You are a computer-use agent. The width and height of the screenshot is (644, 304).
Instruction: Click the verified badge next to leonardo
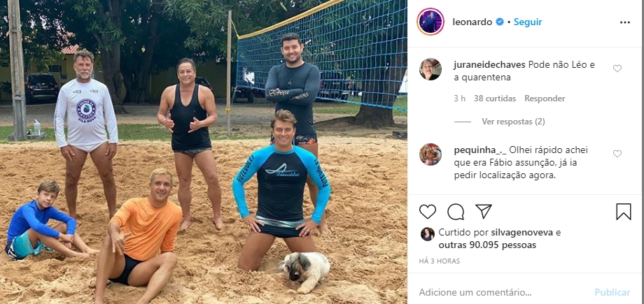[499, 22]
